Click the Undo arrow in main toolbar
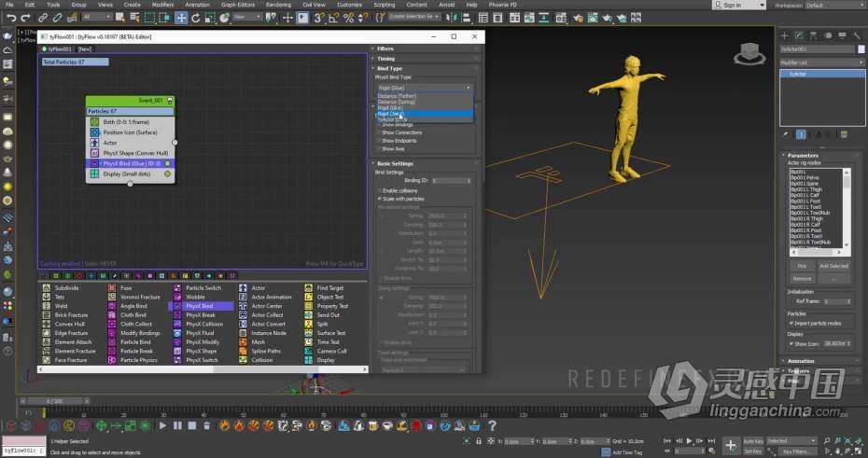 pyautogui.click(x=10, y=18)
